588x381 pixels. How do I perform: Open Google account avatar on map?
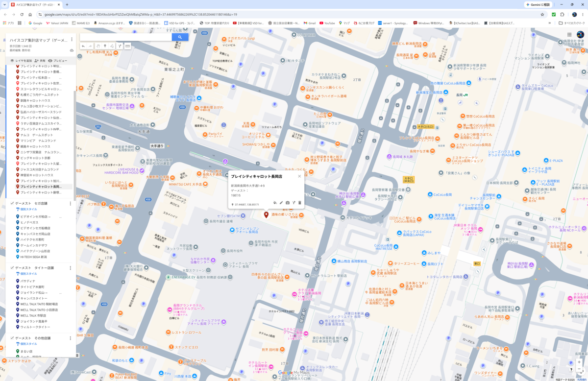(x=580, y=35)
